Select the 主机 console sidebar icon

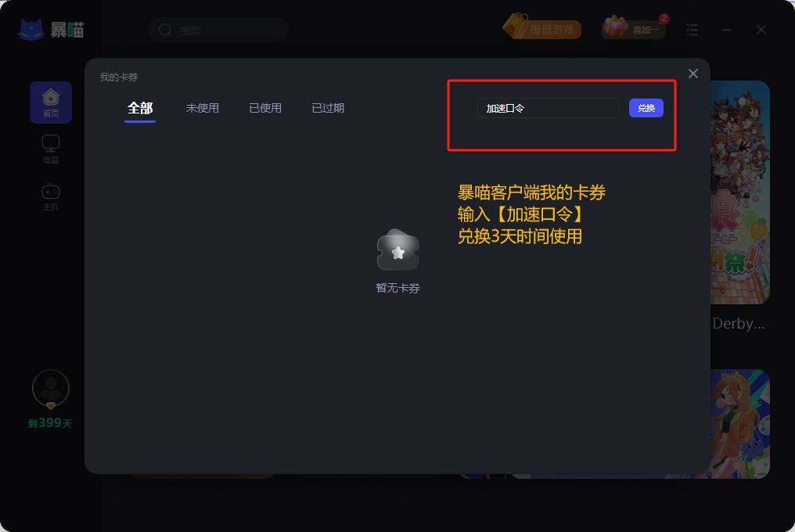coord(51,197)
